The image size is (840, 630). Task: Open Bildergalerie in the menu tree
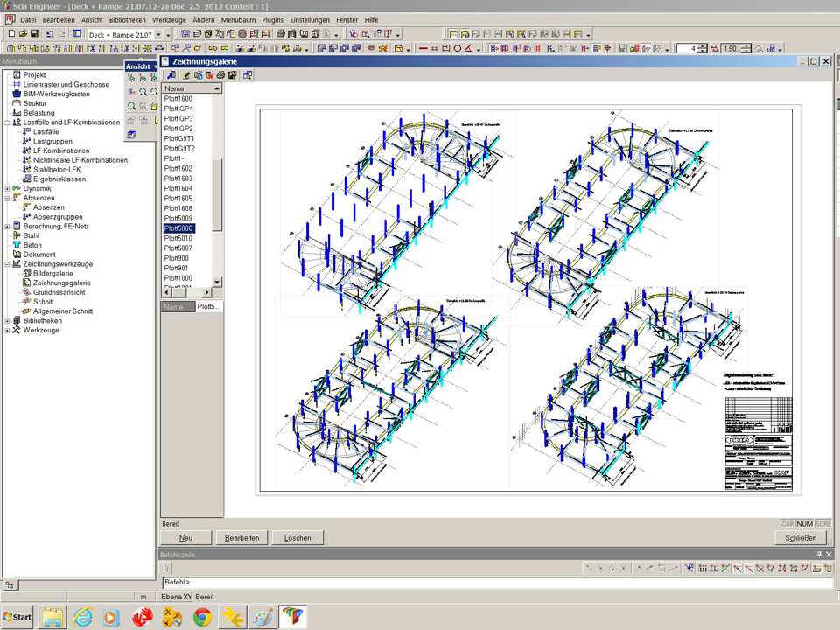(x=53, y=274)
